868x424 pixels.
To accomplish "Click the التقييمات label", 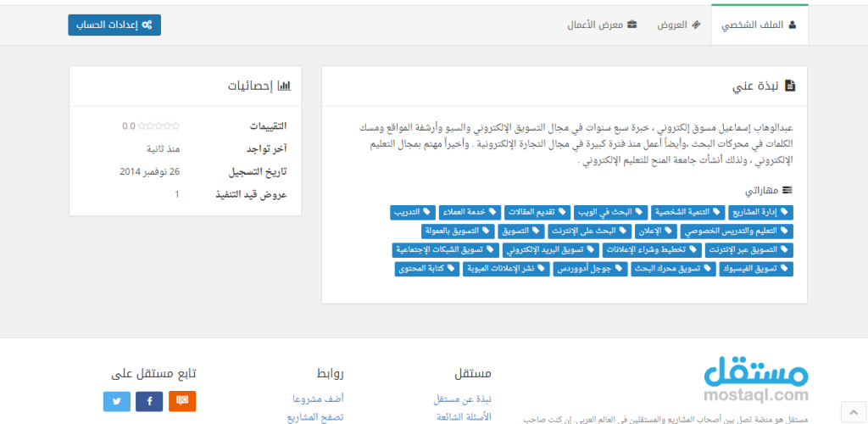I will click(x=267, y=126).
